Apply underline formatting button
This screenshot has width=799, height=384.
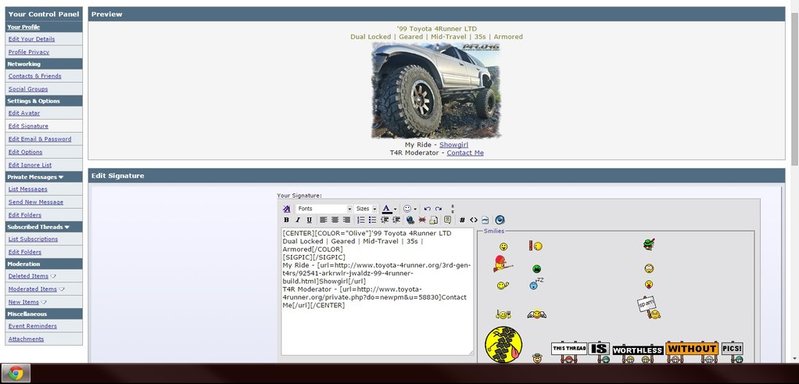coord(309,220)
